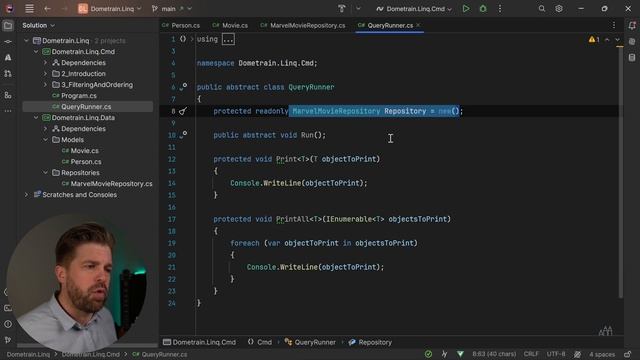The width and height of the screenshot is (640, 360).
Task: Open the Solution view dropdown
Action: [x=38, y=25]
